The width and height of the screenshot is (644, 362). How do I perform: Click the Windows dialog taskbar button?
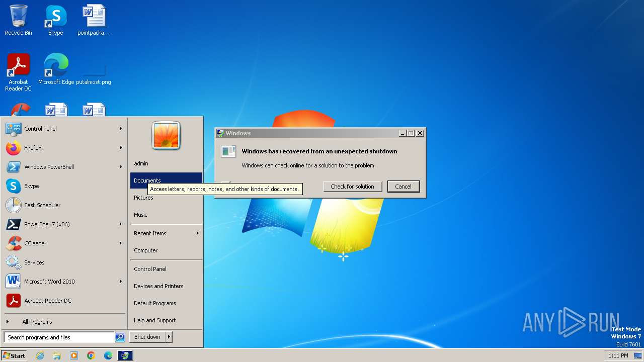click(x=125, y=355)
